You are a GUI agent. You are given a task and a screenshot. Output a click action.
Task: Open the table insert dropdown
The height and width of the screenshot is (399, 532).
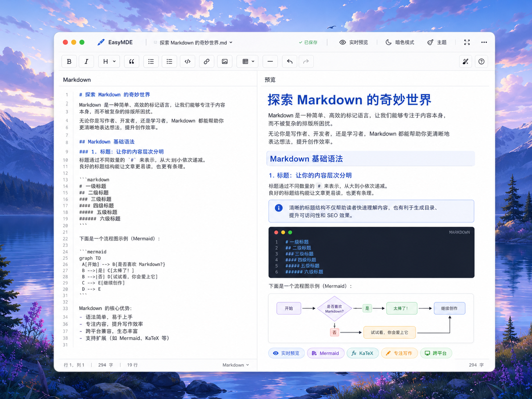tap(248, 61)
